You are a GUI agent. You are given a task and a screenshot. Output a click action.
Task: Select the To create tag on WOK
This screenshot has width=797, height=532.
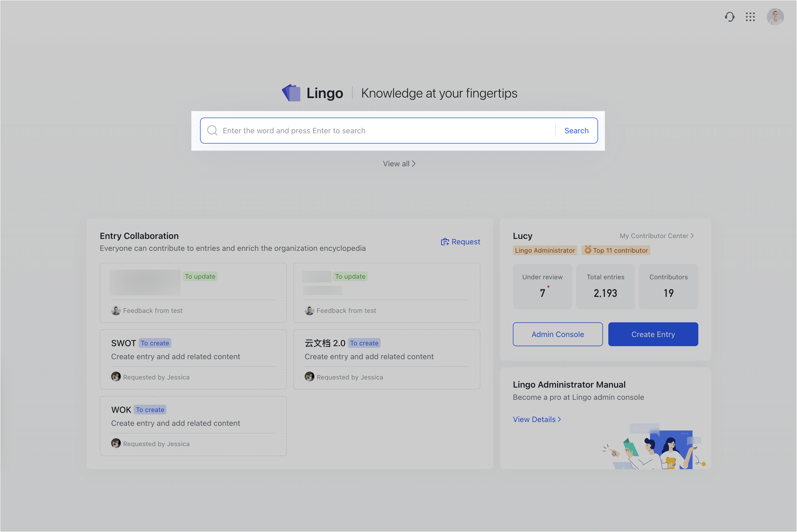click(x=150, y=410)
